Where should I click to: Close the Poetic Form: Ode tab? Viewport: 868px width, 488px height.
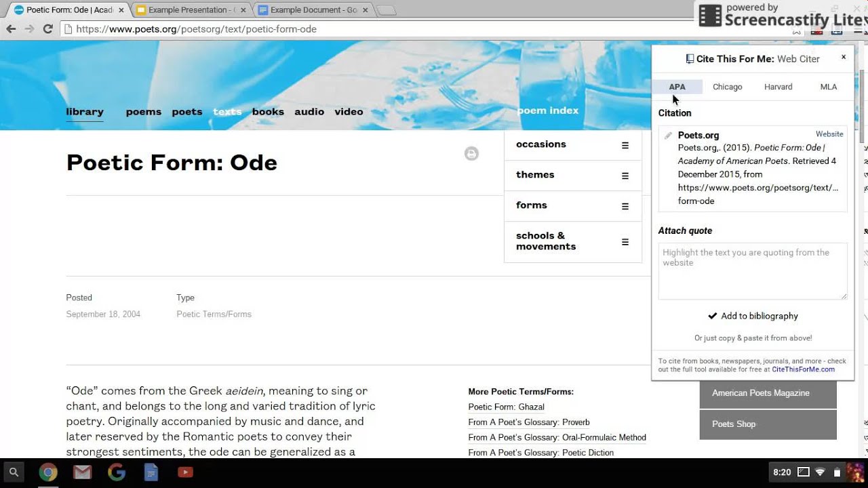coord(121,10)
